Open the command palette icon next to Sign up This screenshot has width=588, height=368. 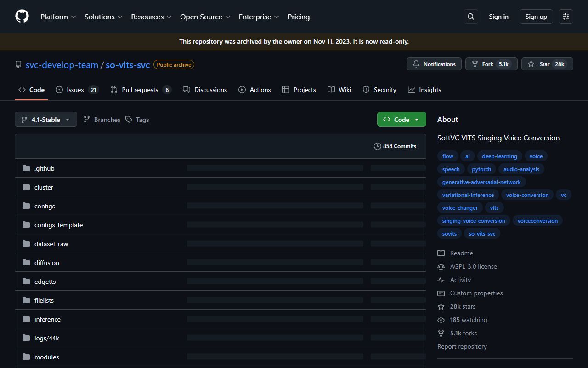[x=565, y=17]
